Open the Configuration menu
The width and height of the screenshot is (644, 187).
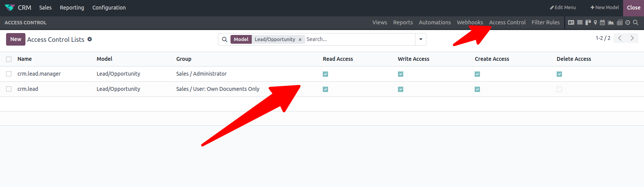(x=109, y=8)
